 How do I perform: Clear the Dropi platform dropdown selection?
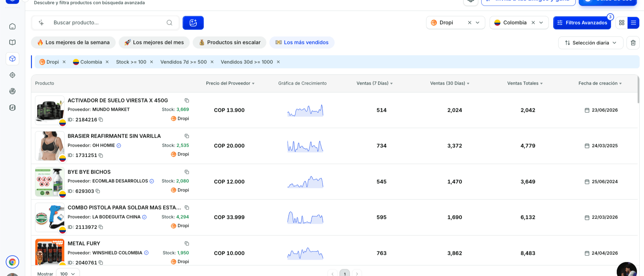point(469,22)
